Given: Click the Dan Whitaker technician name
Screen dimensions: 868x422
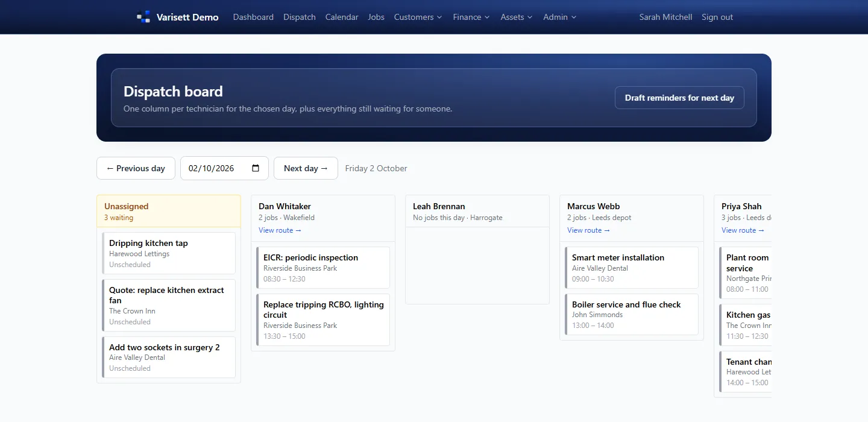Looking at the screenshot, I should coord(285,206).
